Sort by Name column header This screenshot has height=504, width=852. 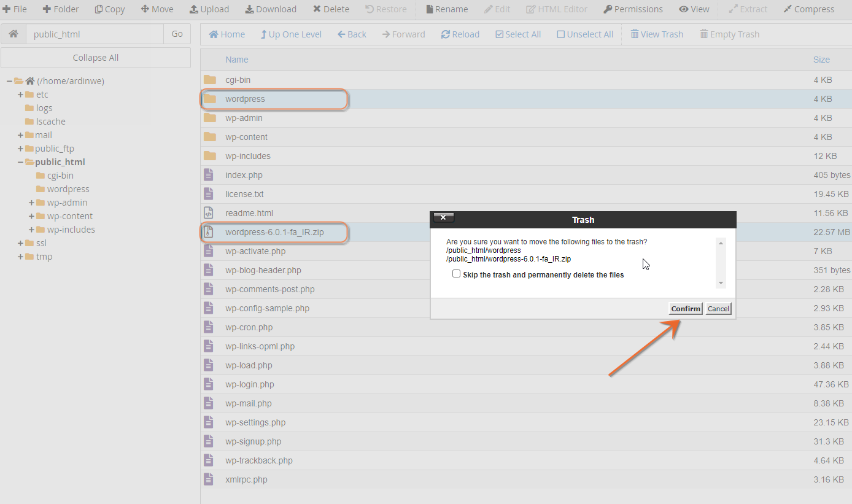pos(236,60)
